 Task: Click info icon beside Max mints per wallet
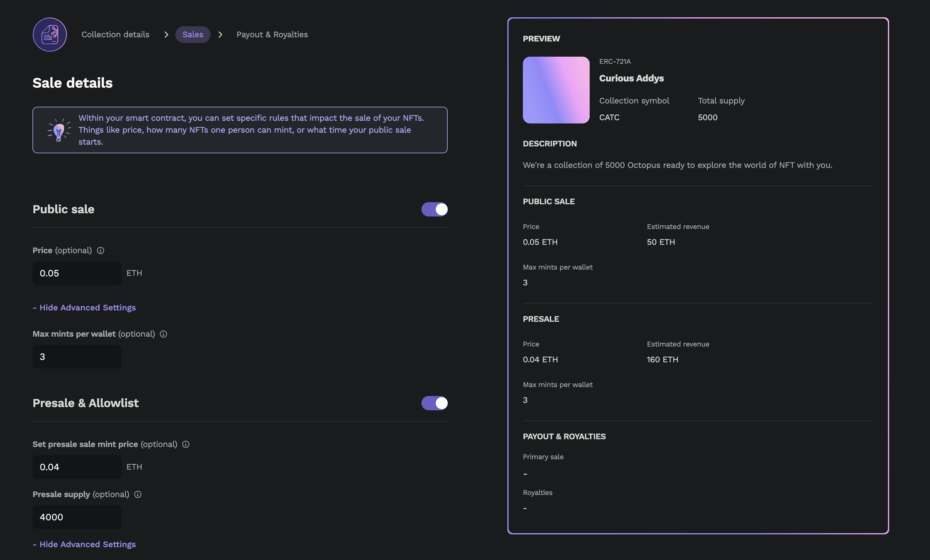click(163, 334)
